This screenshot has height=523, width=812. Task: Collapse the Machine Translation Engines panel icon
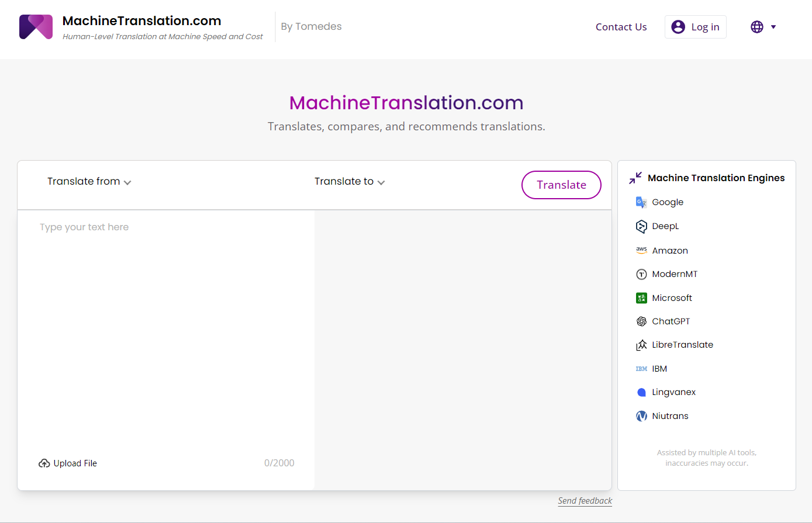(635, 178)
